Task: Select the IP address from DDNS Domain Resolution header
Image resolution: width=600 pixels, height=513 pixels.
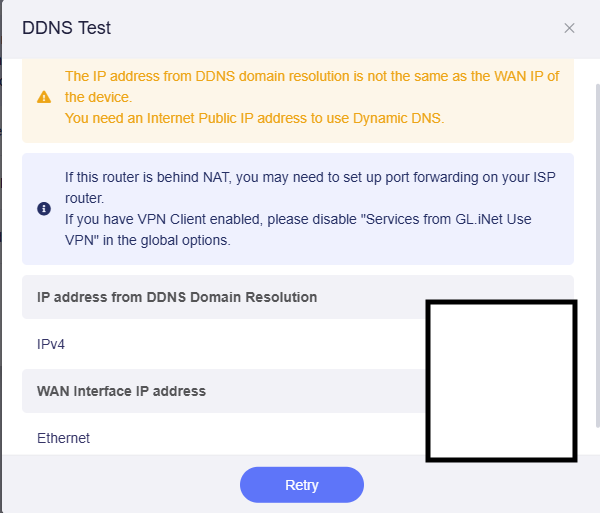Action: (177, 297)
